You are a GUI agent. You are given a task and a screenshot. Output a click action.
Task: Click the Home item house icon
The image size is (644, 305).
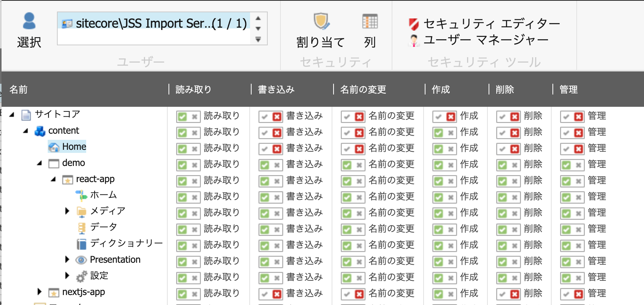pyautogui.click(x=54, y=147)
